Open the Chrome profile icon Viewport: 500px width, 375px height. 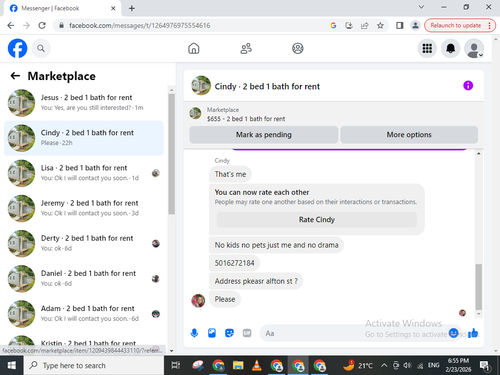tap(415, 25)
